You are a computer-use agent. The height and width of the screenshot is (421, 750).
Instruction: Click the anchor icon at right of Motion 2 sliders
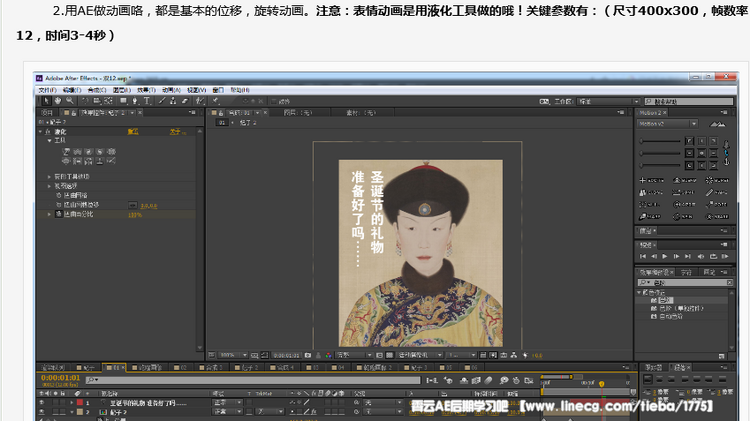coord(726,162)
